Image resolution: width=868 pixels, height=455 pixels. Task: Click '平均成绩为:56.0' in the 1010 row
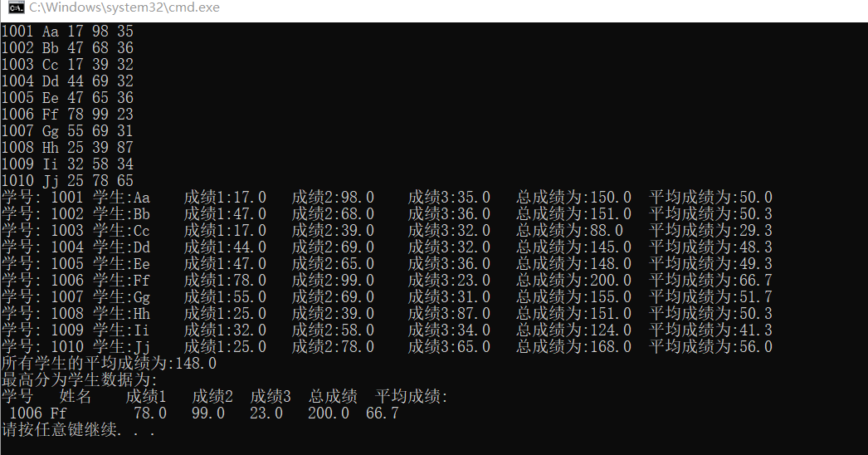711,347
